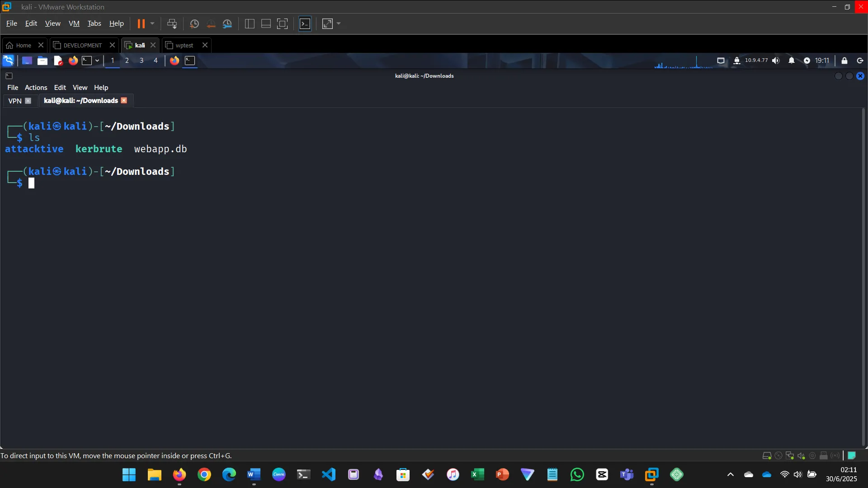868x488 pixels.
Task: Click the lock screen button in the Kali panel
Action: [x=844, y=60]
